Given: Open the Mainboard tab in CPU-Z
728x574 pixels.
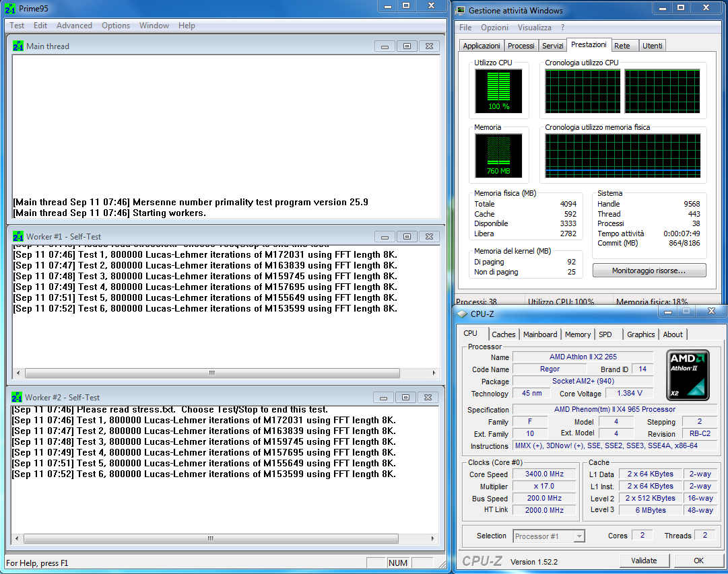Looking at the screenshot, I should (x=540, y=334).
